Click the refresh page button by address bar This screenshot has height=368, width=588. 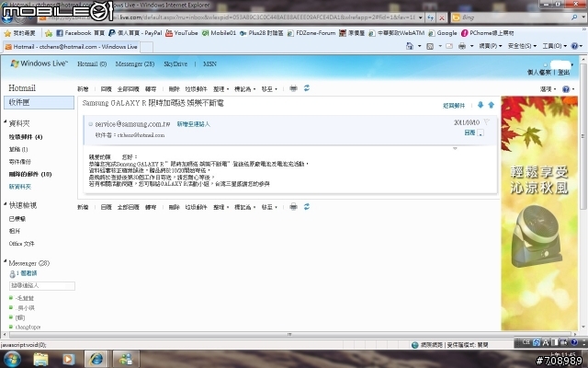(431, 17)
